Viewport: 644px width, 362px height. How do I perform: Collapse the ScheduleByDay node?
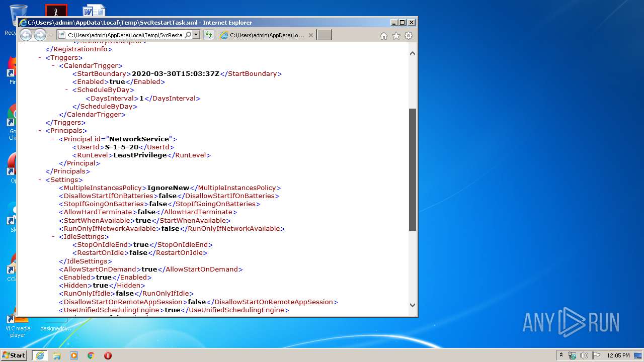click(x=67, y=90)
